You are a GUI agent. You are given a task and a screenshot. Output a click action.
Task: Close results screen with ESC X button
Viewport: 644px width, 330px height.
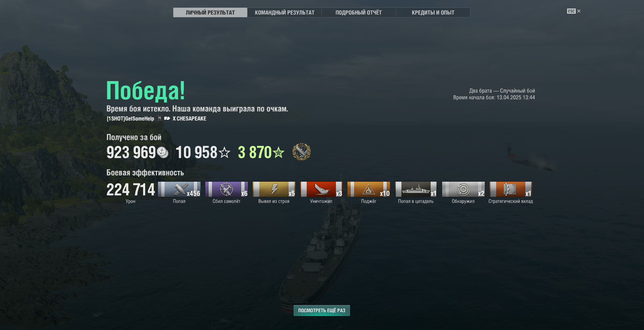coord(574,11)
